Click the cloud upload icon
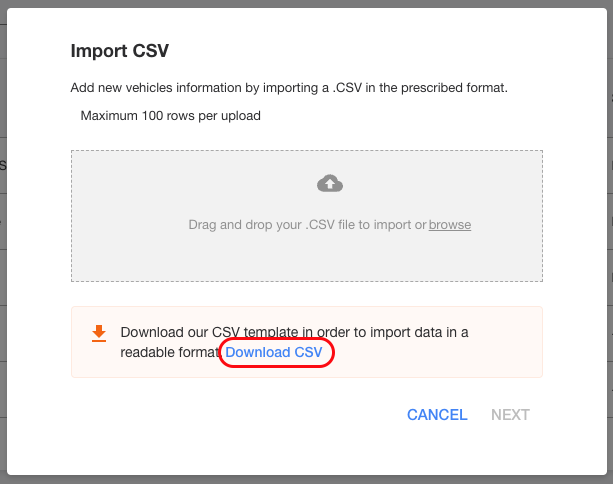613x484 pixels. click(x=330, y=183)
